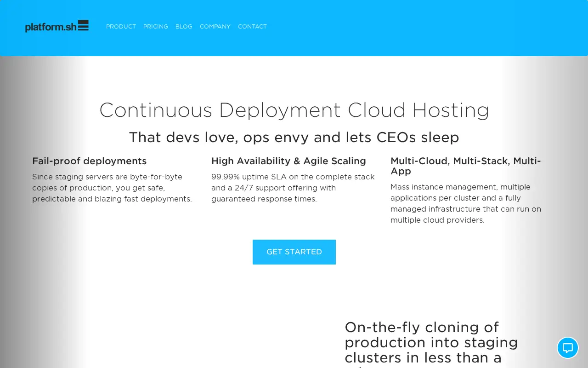Click the '99.99% uptime SLA' paragraph

click(293, 188)
